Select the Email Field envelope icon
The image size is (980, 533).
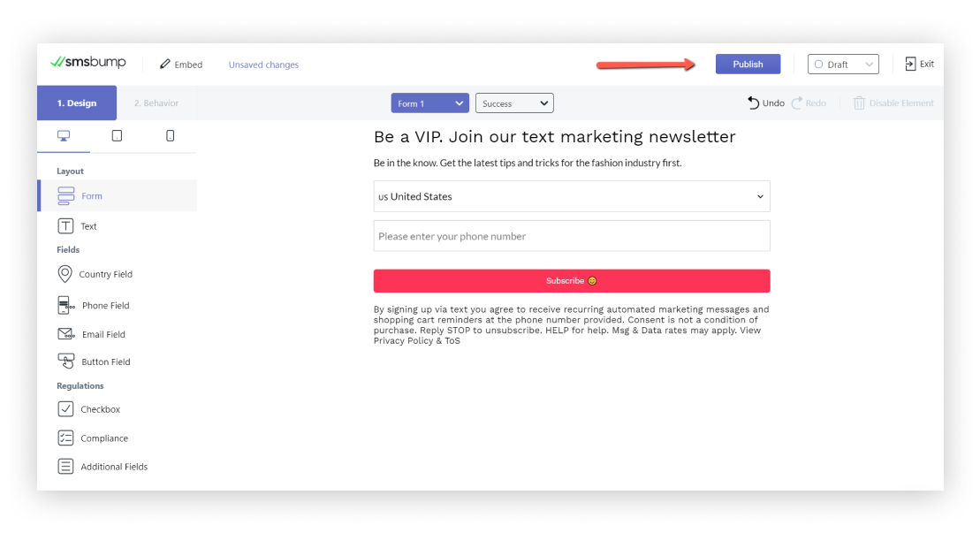point(66,334)
